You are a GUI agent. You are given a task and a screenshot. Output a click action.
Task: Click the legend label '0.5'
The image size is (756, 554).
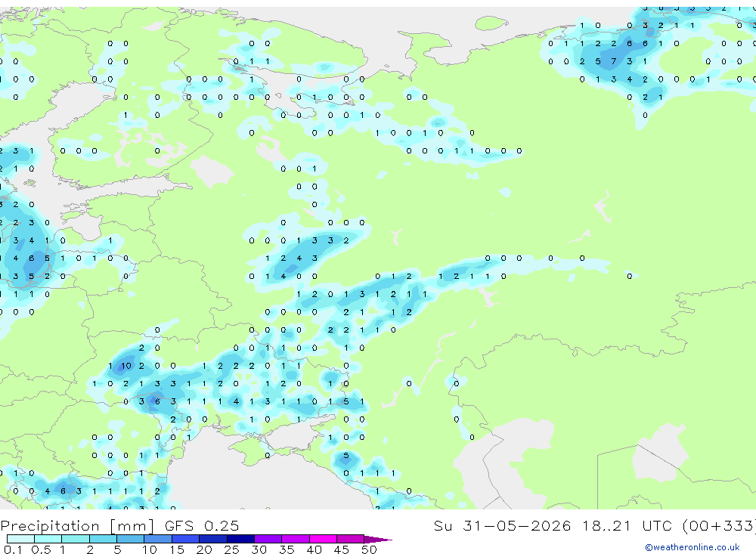pyautogui.click(x=41, y=549)
